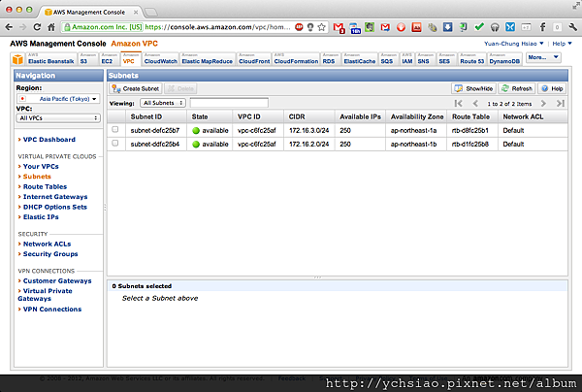Image resolution: width=582 pixels, height=392 pixels.
Task: Click the headphones extension icon
Action: [x=495, y=27]
